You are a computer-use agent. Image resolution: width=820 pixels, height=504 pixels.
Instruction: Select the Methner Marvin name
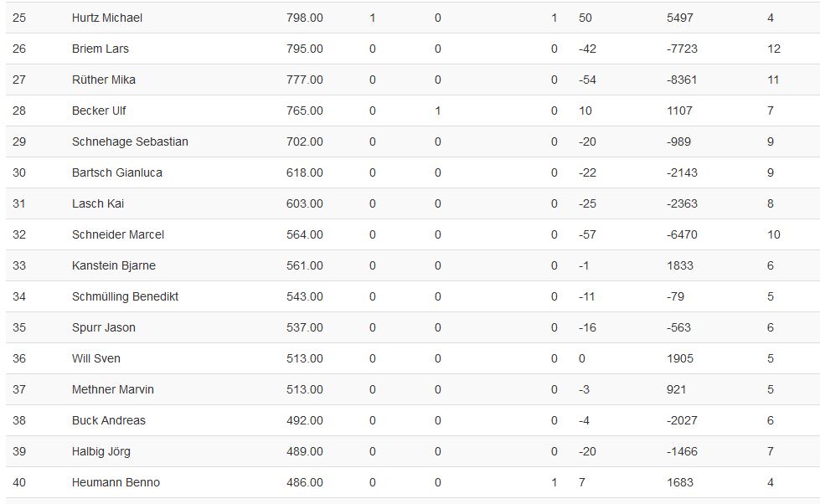[112, 389]
